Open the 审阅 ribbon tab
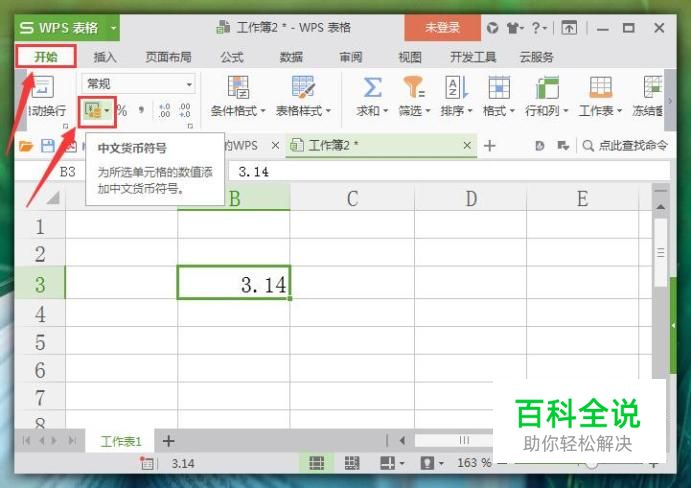The width and height of the screenshot is (691, 488). tap(351, 57)
